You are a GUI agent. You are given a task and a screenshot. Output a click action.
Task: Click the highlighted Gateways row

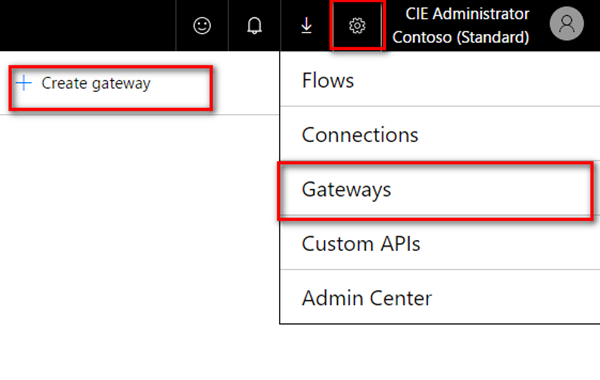point(436,189)
